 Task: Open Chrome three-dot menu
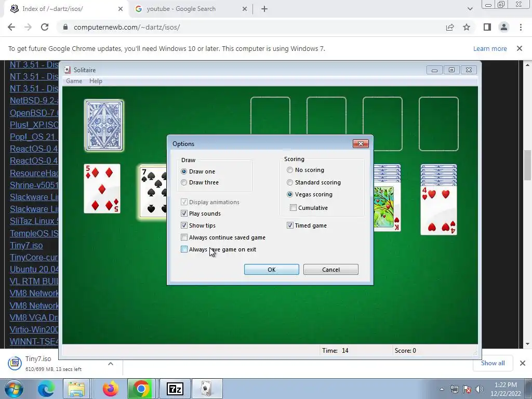point(521,27)
